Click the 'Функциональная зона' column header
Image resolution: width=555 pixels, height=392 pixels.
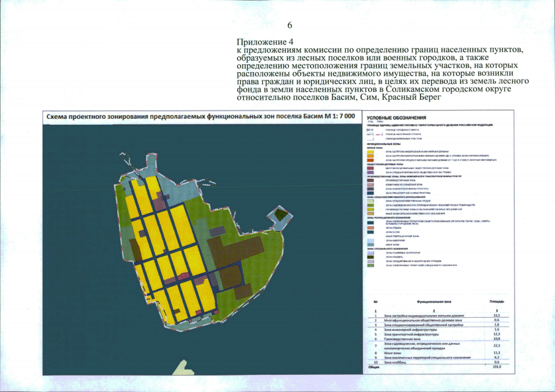[x=434, y=301]
